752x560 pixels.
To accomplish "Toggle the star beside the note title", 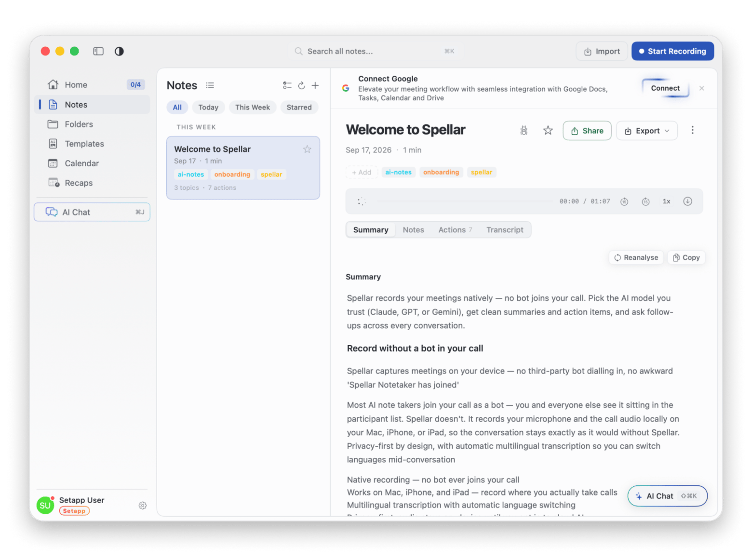I will coord(548,131).
